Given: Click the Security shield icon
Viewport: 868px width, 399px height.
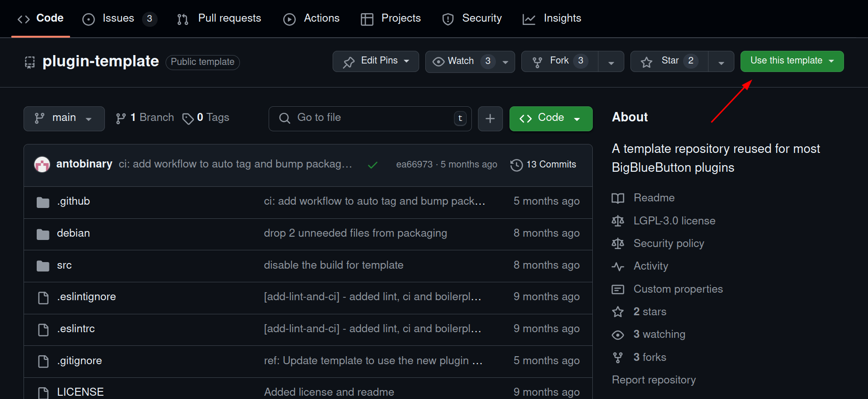Looking at the screenshot, I should (x=448, y=19).
